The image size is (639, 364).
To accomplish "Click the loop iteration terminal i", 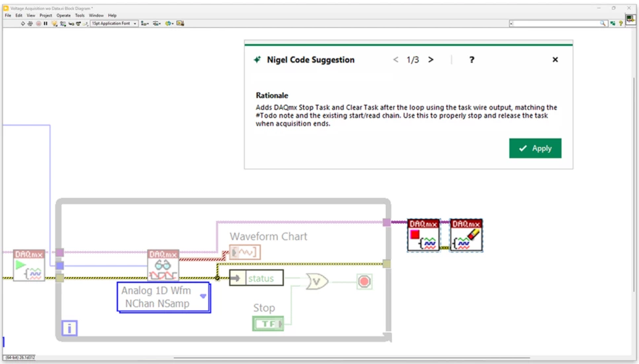I will click(x=69, y=328).
